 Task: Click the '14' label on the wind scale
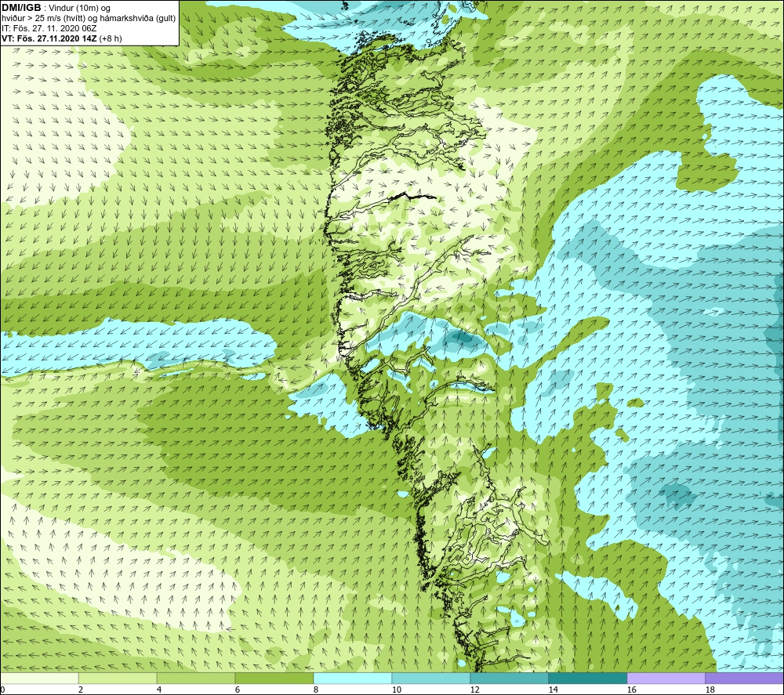tap(553, 690)
